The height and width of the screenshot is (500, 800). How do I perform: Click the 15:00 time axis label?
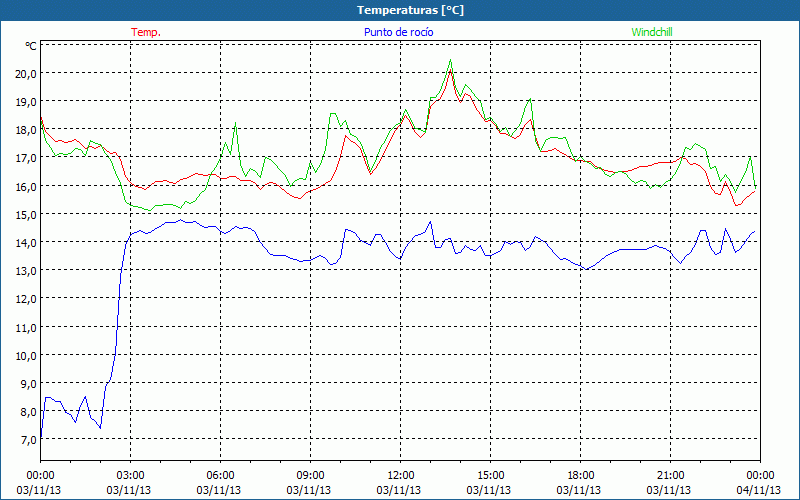[x=490, y=476]
